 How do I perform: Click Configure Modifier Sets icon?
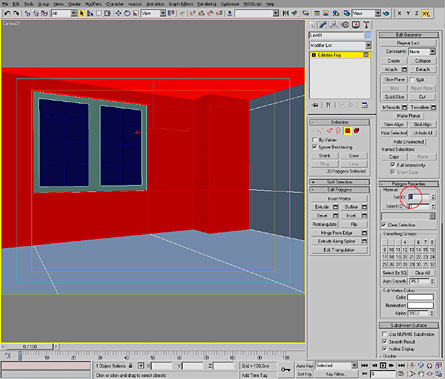[365, 105]
